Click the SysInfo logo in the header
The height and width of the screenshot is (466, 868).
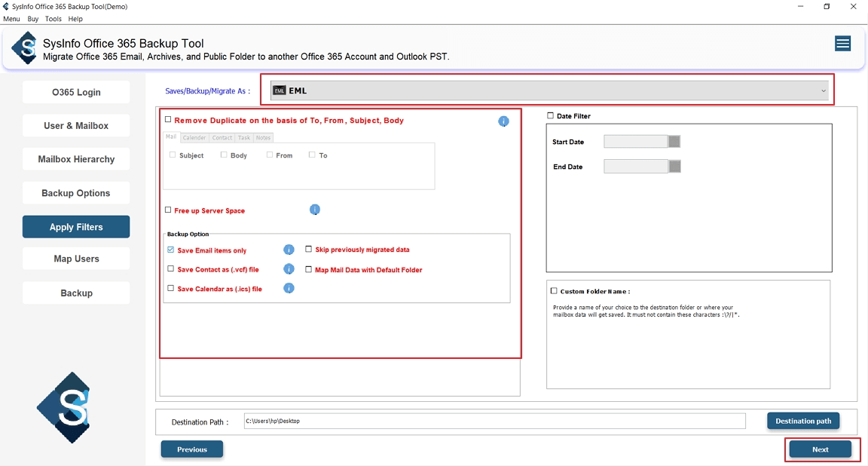24,48
